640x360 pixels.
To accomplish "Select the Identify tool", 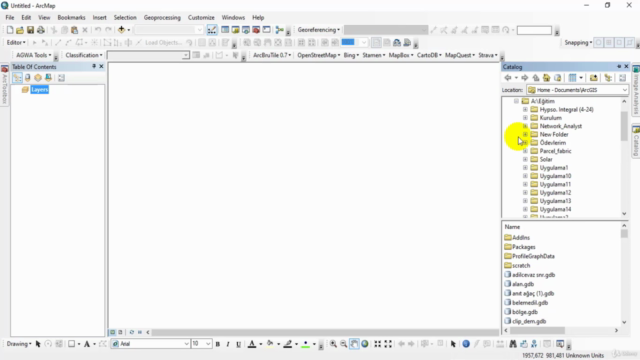I will [466, 344].
